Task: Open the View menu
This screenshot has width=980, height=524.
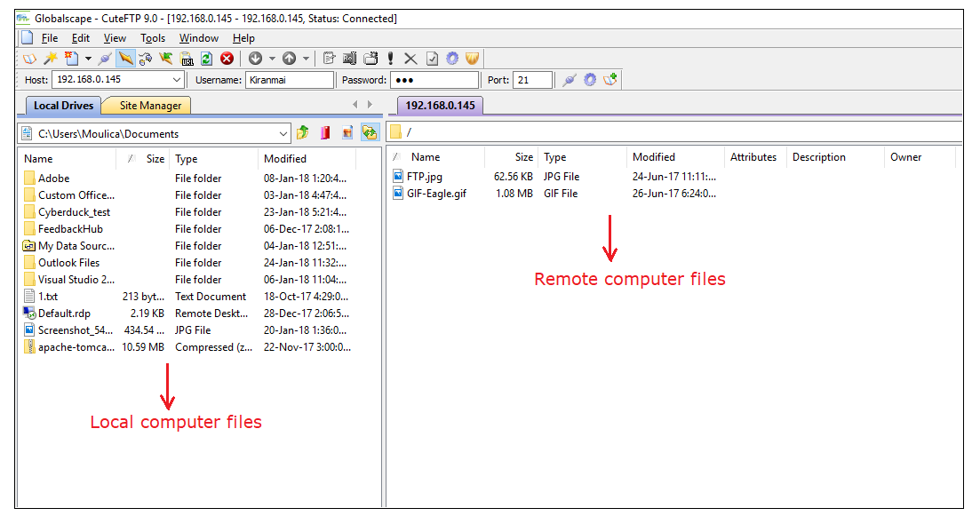Action: [x=115, y=38]
